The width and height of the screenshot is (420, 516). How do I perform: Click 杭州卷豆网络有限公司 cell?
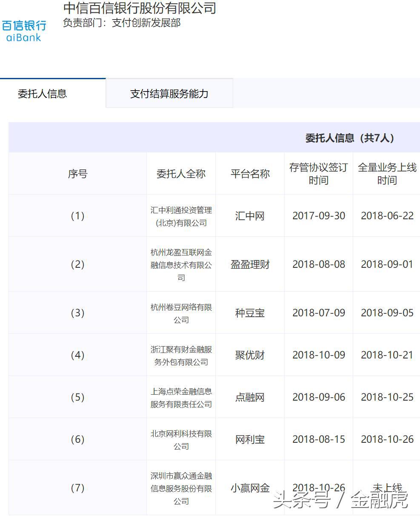click(181, 313)
